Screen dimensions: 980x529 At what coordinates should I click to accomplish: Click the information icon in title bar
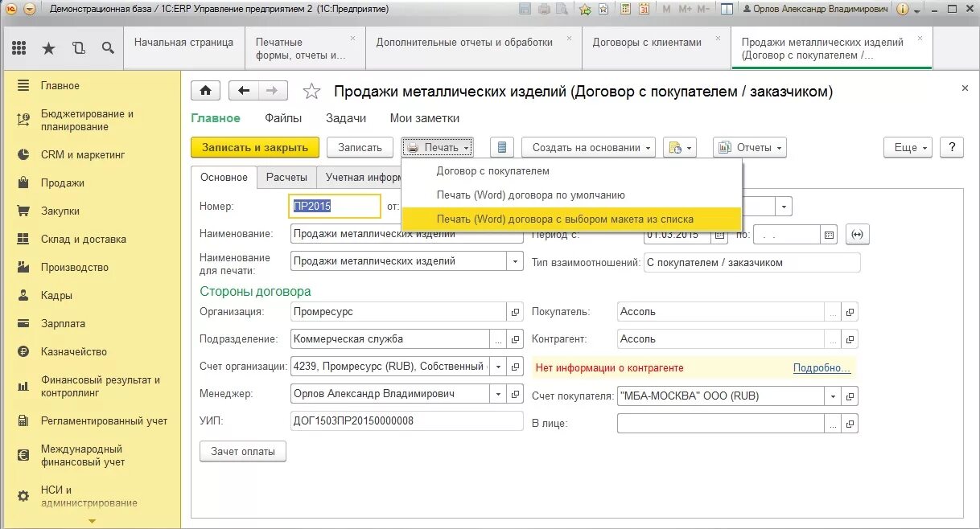902,10
